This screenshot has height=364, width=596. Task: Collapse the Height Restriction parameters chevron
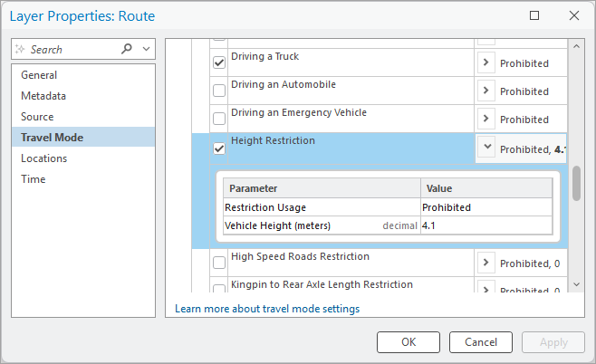[x=486, y=148]
